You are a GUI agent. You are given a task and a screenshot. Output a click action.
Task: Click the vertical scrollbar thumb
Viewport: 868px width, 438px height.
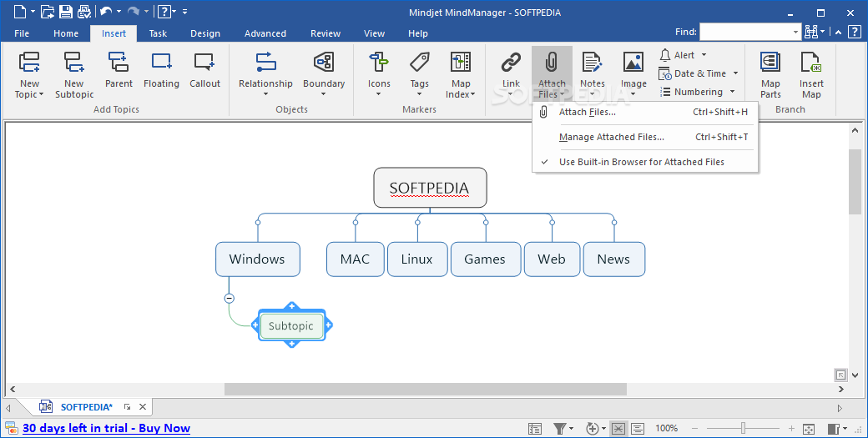(855, 181)
